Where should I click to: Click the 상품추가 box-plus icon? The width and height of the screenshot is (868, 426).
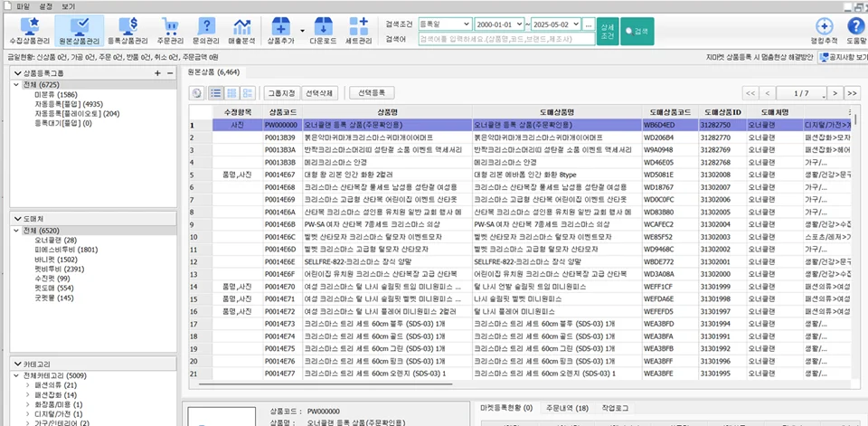pyautogui.click(x=281, y=31)
